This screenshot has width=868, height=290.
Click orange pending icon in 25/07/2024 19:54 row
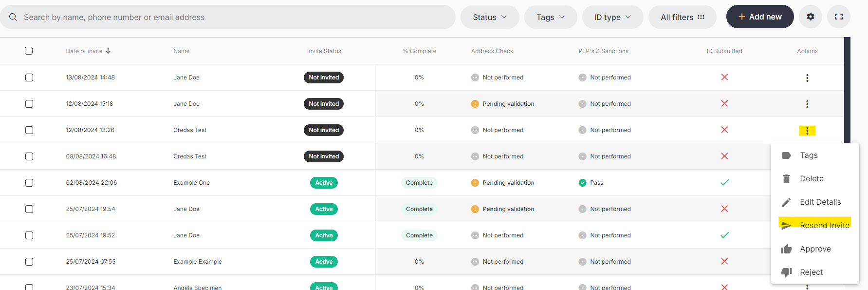click(x=475, y=209)
